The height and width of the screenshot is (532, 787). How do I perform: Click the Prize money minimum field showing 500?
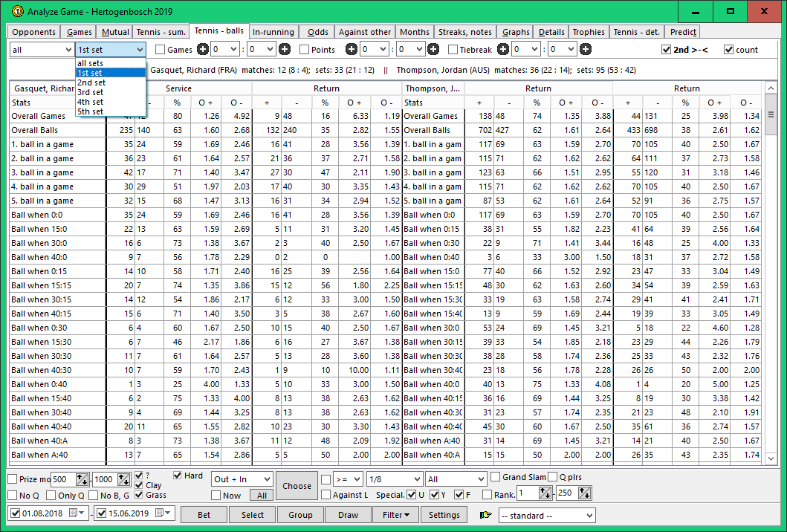click(x=63, y=480)
